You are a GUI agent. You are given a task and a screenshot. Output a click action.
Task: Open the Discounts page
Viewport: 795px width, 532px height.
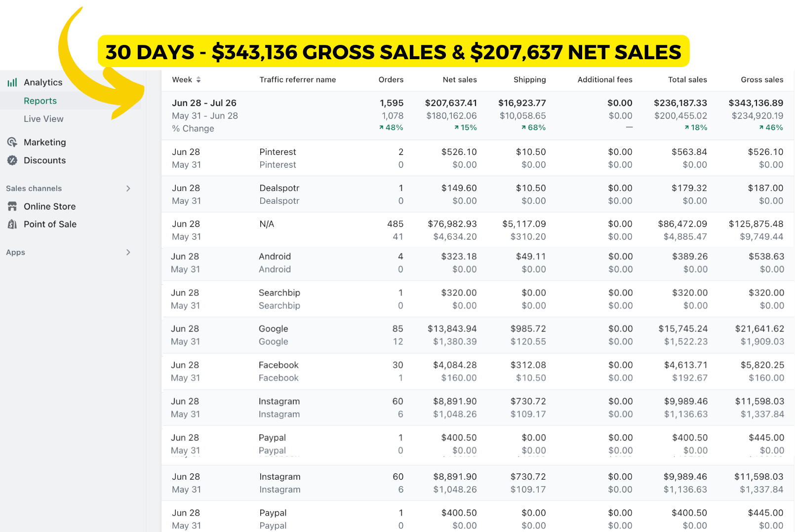point(44,160)
